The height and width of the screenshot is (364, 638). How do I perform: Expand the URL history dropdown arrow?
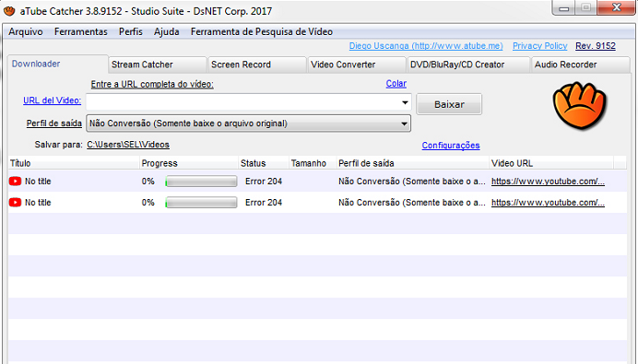pyautogui.click(x=405, y=102)
